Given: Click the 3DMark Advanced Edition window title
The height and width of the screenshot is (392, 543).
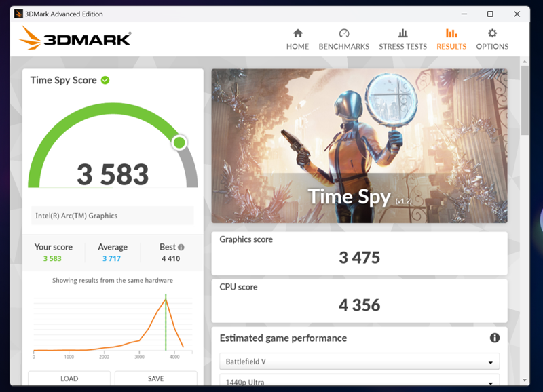Looking at the screenshot, I should coord(64,14).
